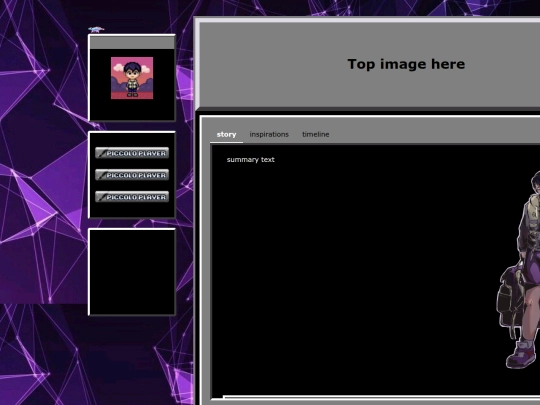
Task: Click the small spaceship icon above sidebar
Action: (x=96, y=30)
